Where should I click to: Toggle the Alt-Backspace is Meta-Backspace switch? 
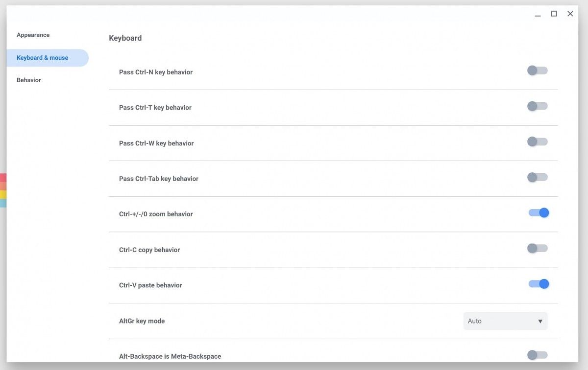(x=538, y=355)
